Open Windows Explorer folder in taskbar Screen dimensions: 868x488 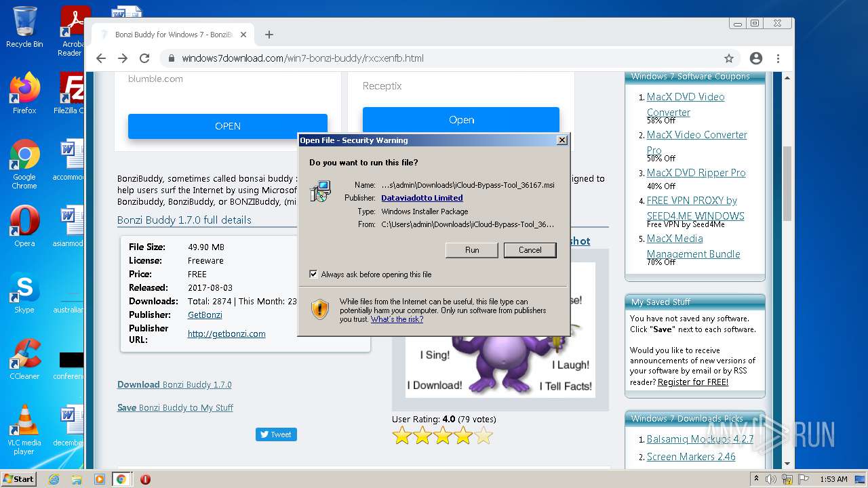[x=77, y=479]
